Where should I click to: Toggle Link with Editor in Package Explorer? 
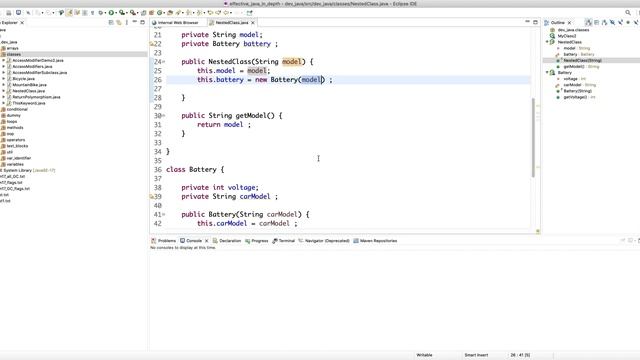click(x=119, y=22)
